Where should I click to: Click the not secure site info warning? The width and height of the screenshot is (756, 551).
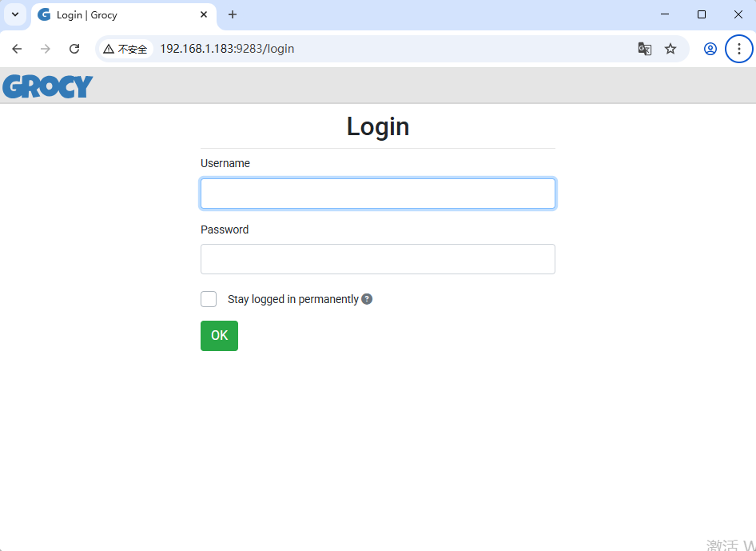point(125,49)
